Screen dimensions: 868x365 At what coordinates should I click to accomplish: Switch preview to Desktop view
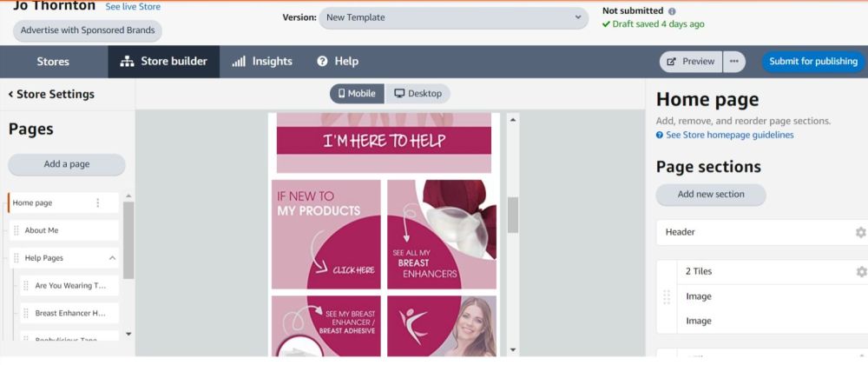[x=418, y=94]
